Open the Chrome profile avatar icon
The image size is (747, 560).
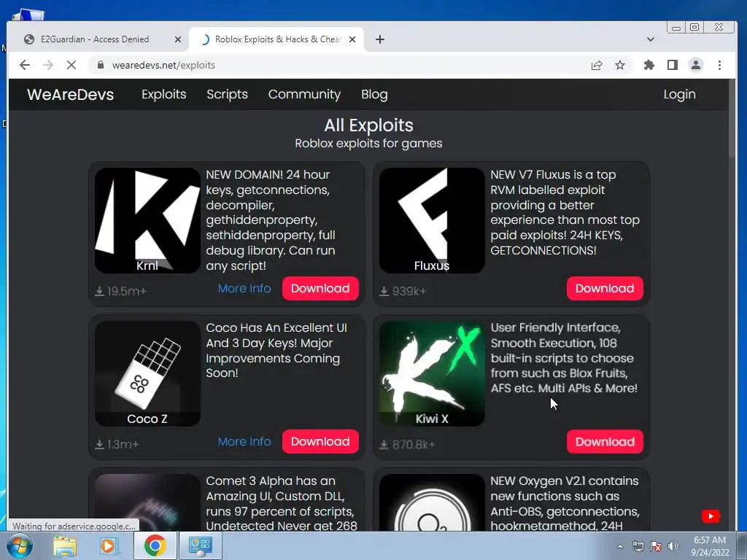click(695, 65)
